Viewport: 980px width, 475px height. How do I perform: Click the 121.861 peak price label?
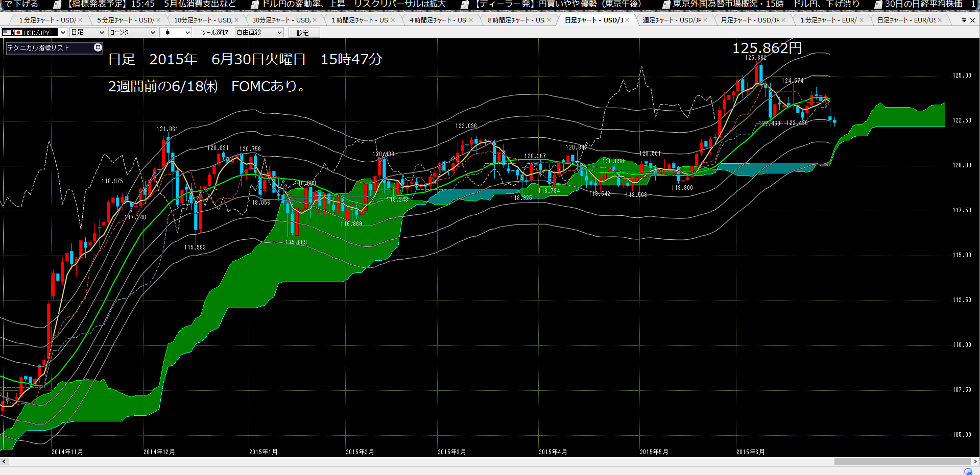pos(168,129)
